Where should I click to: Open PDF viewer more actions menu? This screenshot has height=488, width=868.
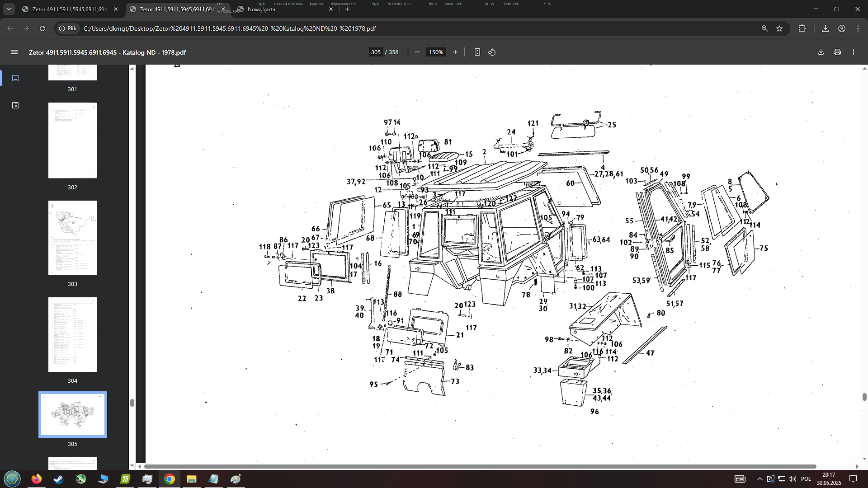click(854, 52)
